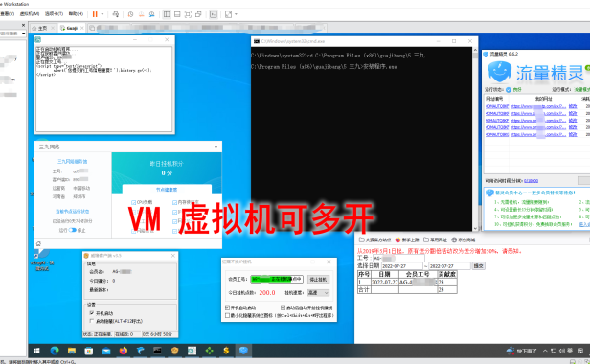Open Firefox from the guest taskbar
Screen dimensions: 590x364
click(x=124, y=351)
